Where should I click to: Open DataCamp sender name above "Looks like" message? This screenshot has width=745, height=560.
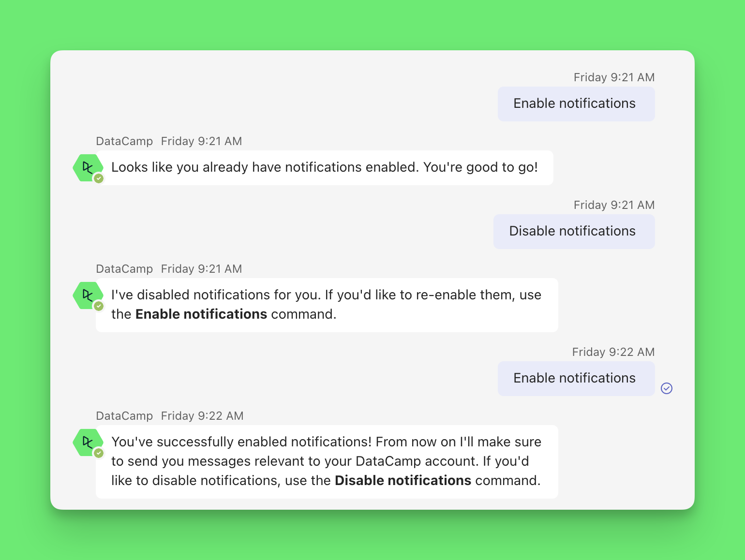pyautogui.click(x=124, y=141)
